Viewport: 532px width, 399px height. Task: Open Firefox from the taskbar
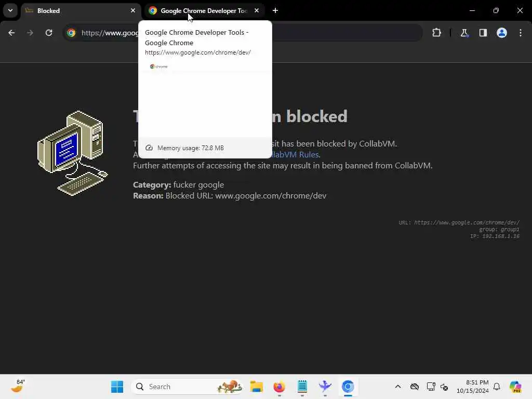pos(279,387)
